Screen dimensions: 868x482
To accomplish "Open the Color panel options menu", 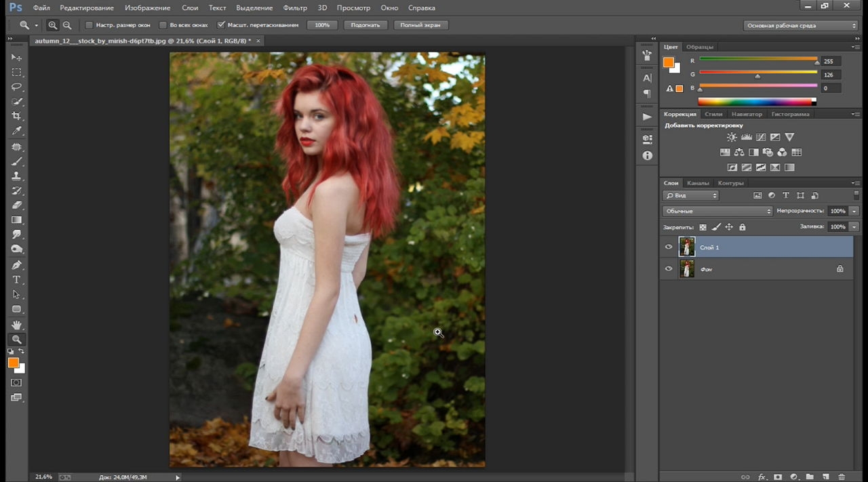I will [x=855, y=47].
